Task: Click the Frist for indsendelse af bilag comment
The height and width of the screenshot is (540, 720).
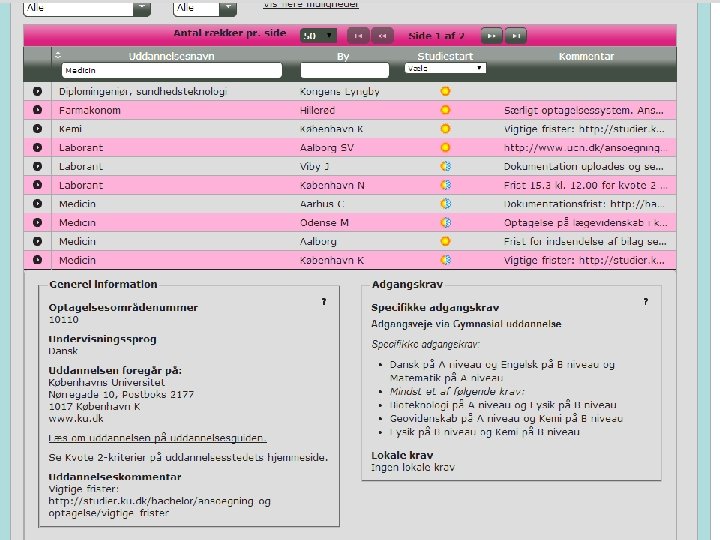Action: click(585, 242)
